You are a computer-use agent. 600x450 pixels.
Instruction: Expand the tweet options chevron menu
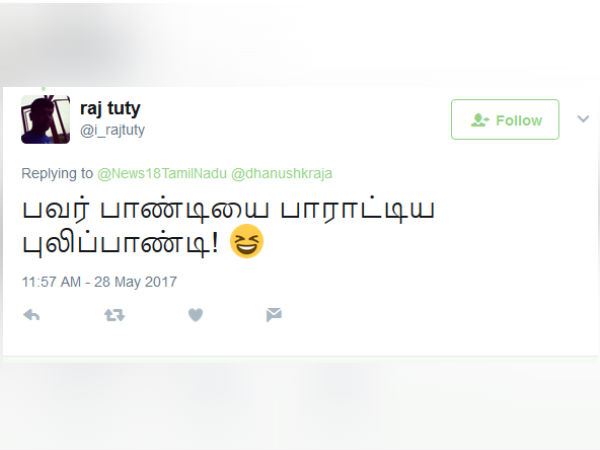[x=583, y=119]
